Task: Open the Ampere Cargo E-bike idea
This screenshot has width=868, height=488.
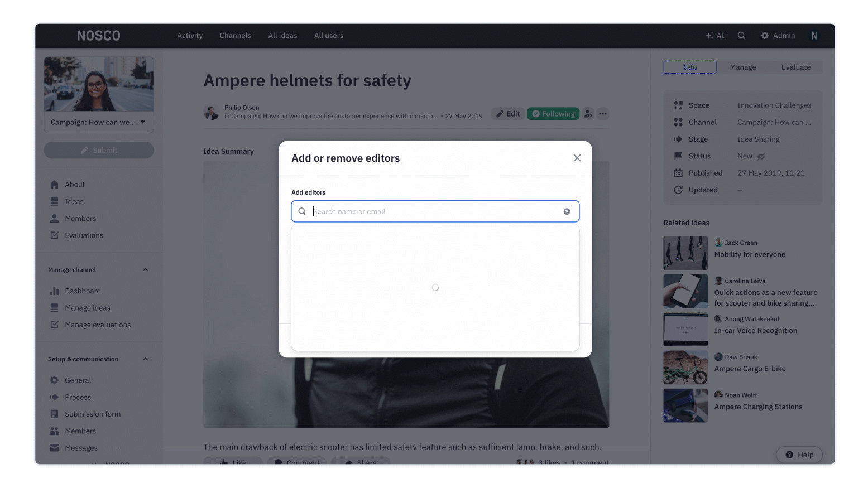Action: (750, 369)
